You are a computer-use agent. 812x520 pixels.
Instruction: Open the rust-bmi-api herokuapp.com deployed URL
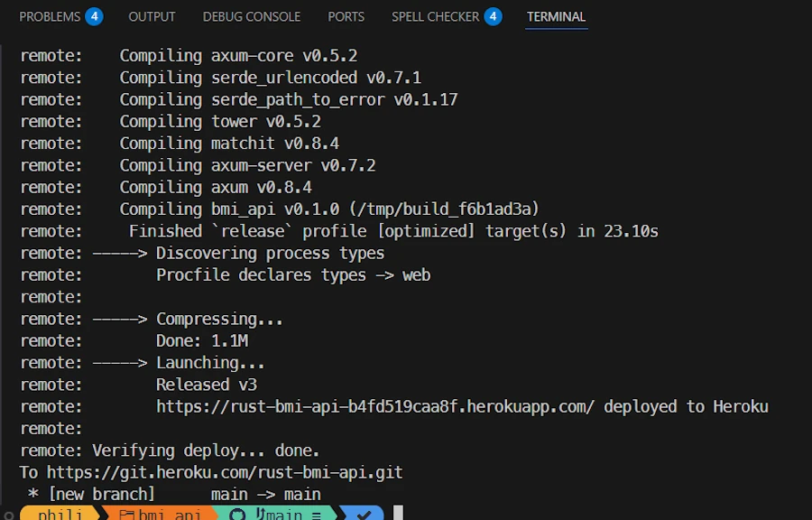coord(375,406)
